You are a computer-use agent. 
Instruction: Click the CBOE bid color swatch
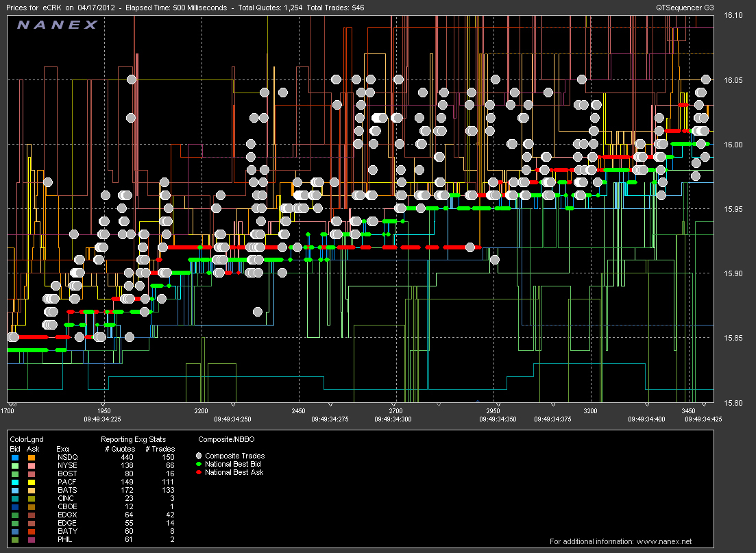(x=15, y=506)
